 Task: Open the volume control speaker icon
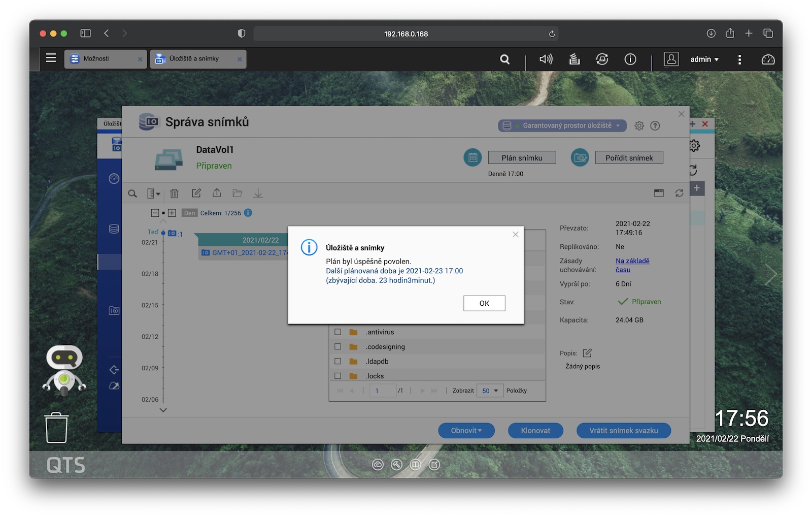(546, 59)
